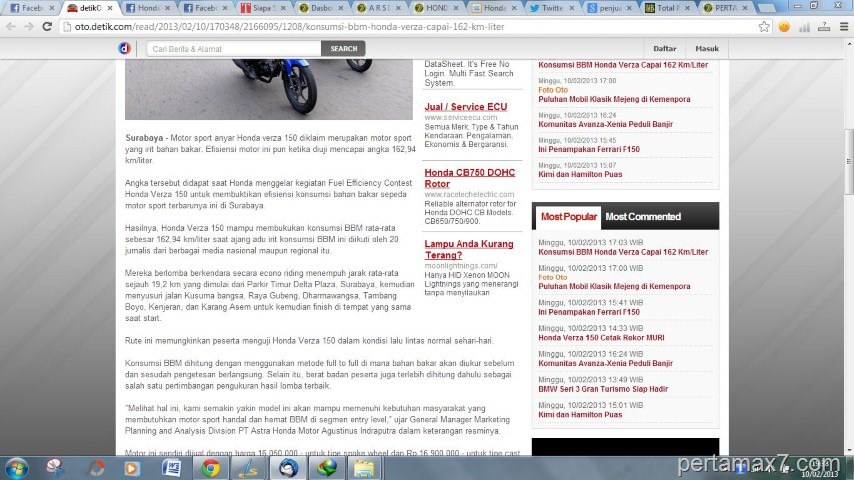Open the file explorer folder on taskbar

tap(363, 467)
